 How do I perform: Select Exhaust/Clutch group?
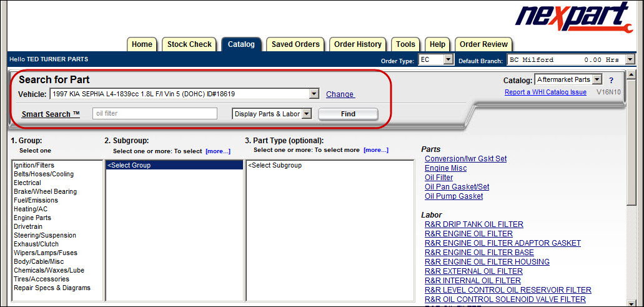[36, 244]
